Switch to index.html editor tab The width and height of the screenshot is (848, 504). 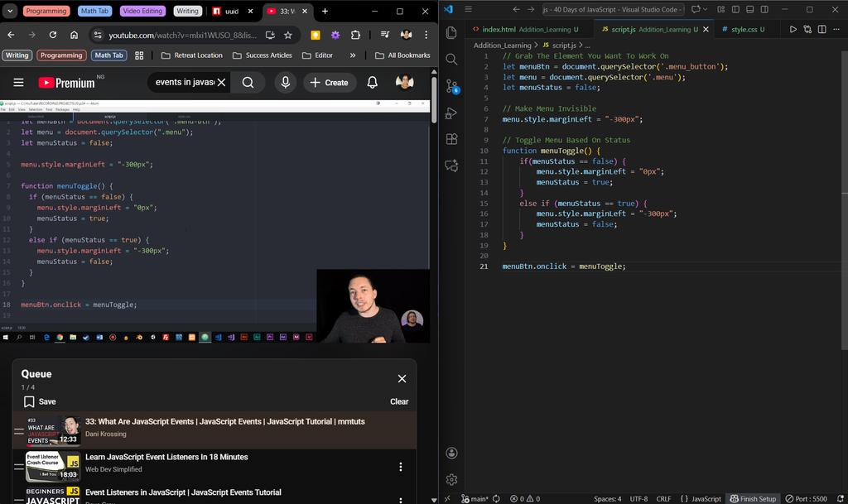pos(530,29)
